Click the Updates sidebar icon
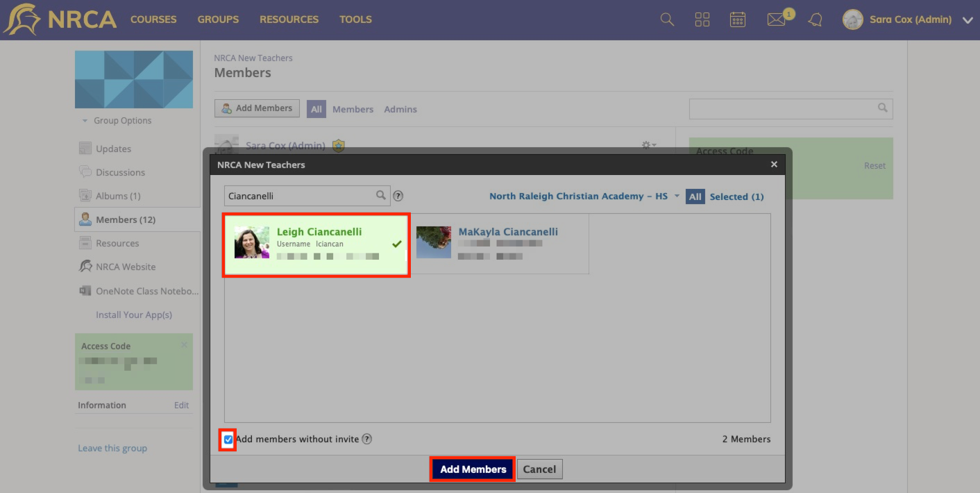This screenshot has height=493, width=980. pos(85,149)
